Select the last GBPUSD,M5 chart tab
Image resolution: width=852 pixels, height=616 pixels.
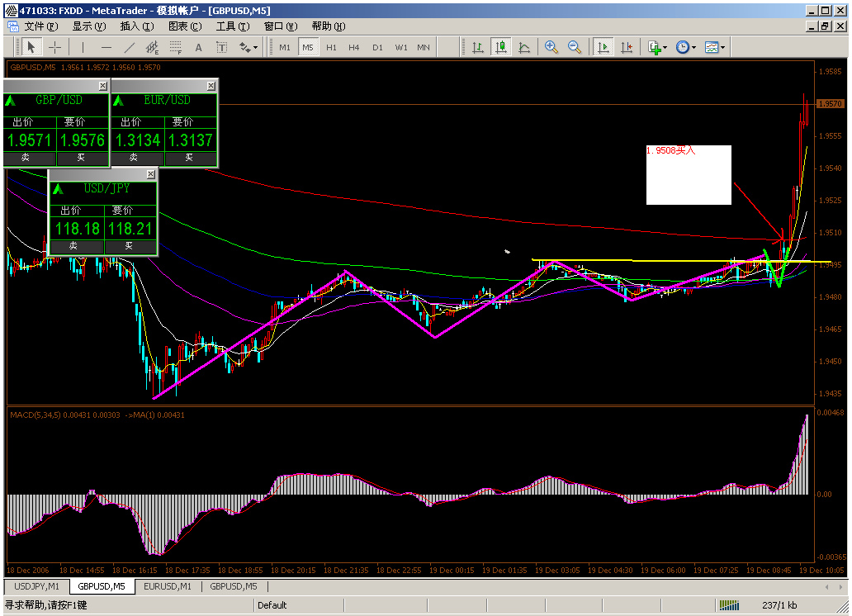point(234,586)
